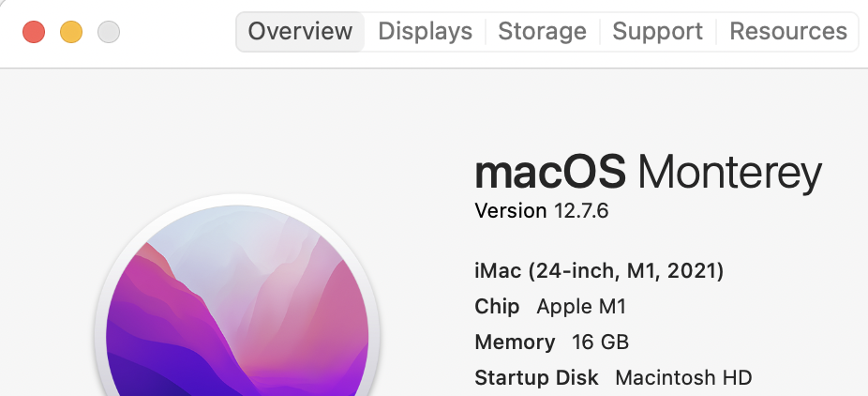Minimize window using yellow button
This screenshot has height=396, width=868.
tap(71, 33)
